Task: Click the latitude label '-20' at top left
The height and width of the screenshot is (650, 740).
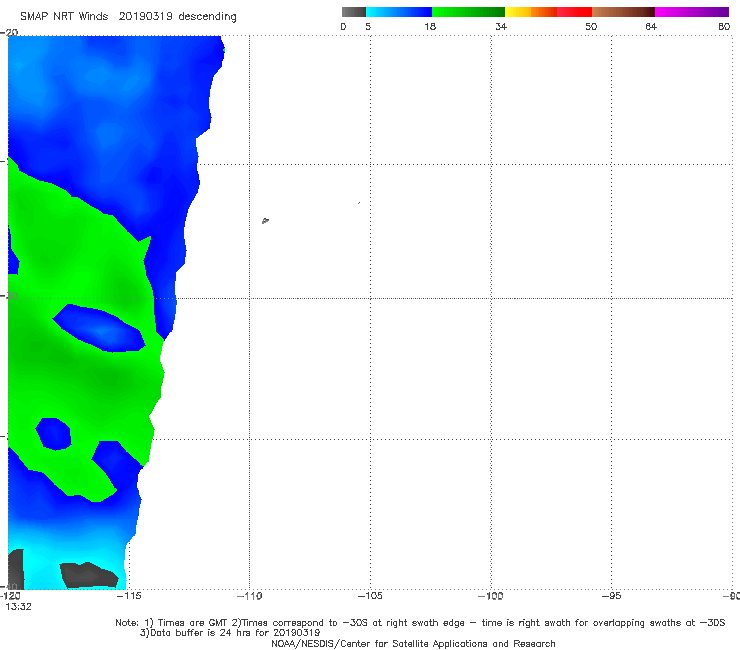Action: (x=9, y=32)
